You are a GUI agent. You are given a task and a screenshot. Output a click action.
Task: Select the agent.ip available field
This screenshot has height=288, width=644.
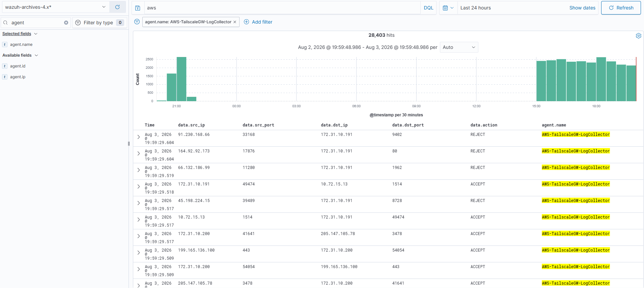[18, 77]
